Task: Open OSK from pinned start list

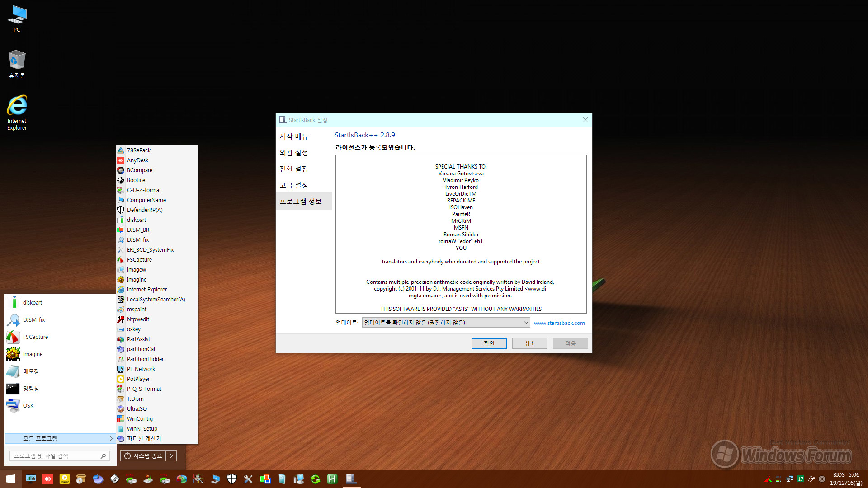Action: (x=60, y=406)
